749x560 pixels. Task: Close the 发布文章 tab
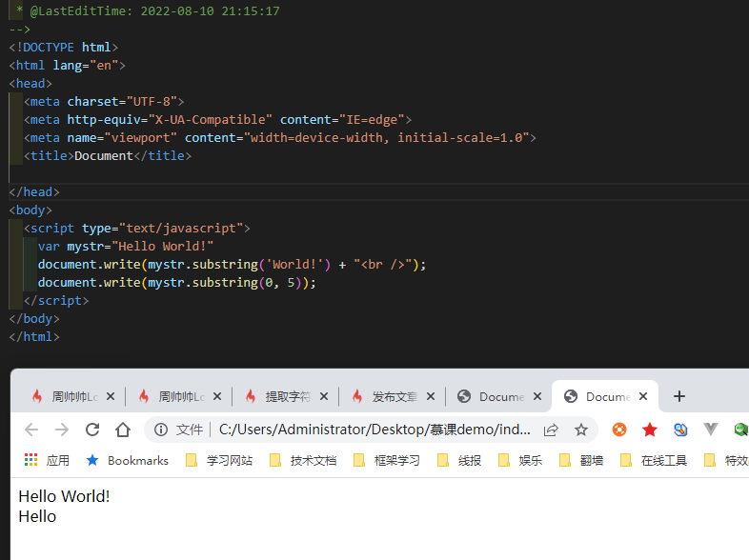pos(431,396)
